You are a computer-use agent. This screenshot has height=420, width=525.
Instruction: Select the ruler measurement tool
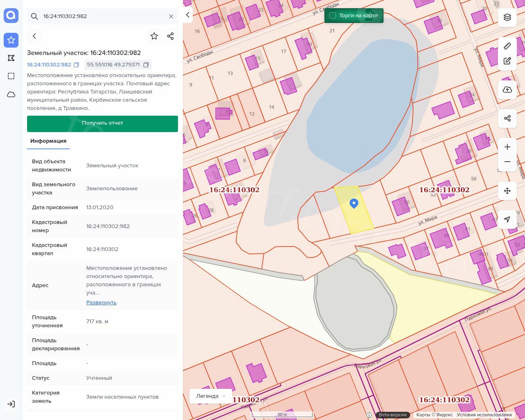(507, 46)
